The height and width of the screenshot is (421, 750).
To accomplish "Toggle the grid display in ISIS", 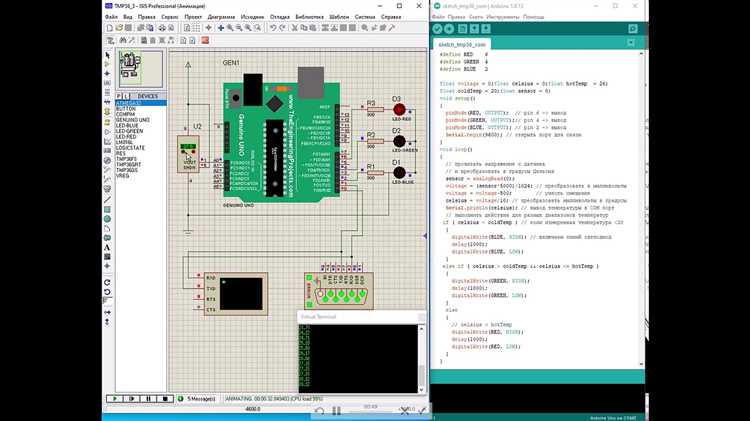I will click(196, 28).
